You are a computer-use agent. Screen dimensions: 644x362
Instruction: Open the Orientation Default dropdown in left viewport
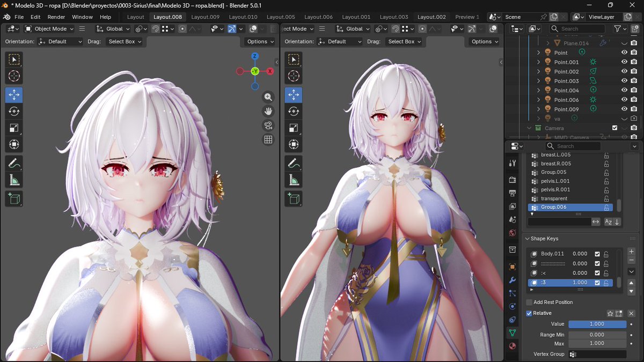(x=60, y=41)
